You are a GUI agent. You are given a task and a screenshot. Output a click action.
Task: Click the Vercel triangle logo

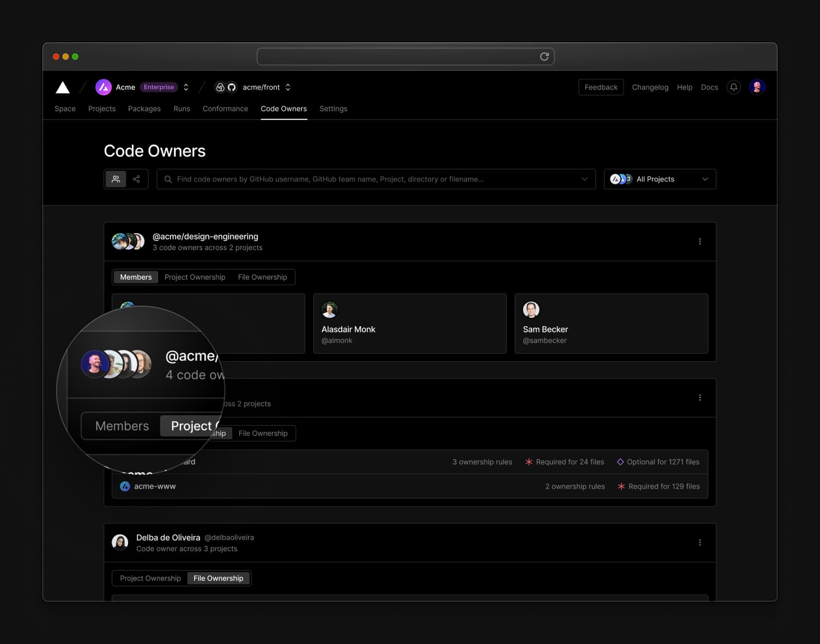click(62, 87)
